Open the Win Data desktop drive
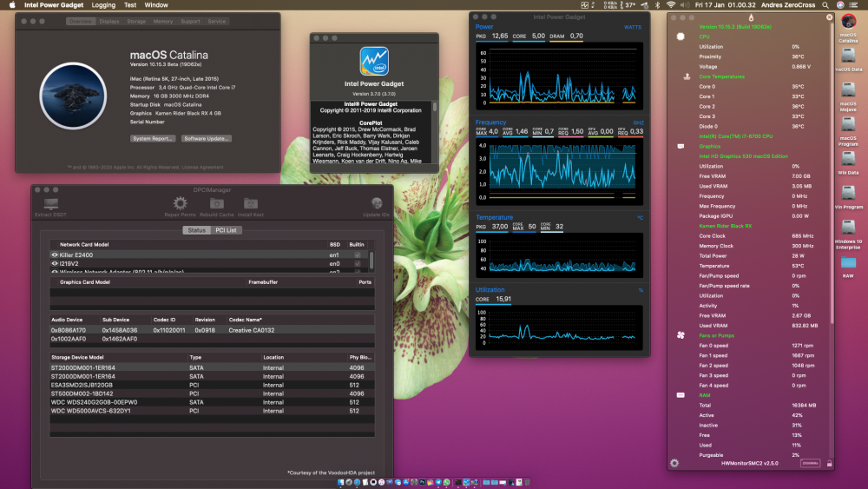868x489 pixels. [x=848, y=159]
